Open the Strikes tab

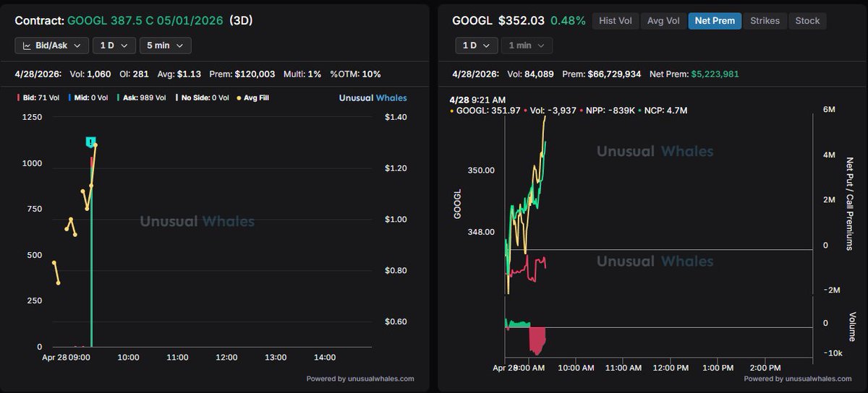(x=765, y=21)
